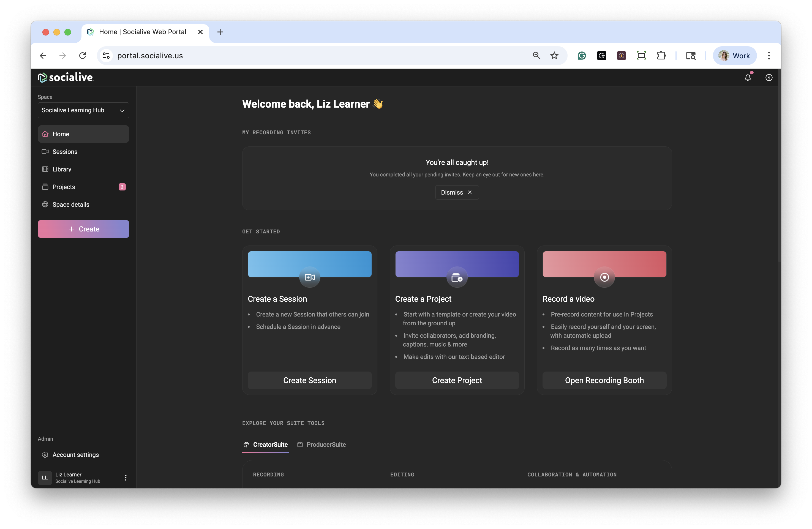Click the notifications bell icon
The image size is (812, 529).
coord(748,77)
